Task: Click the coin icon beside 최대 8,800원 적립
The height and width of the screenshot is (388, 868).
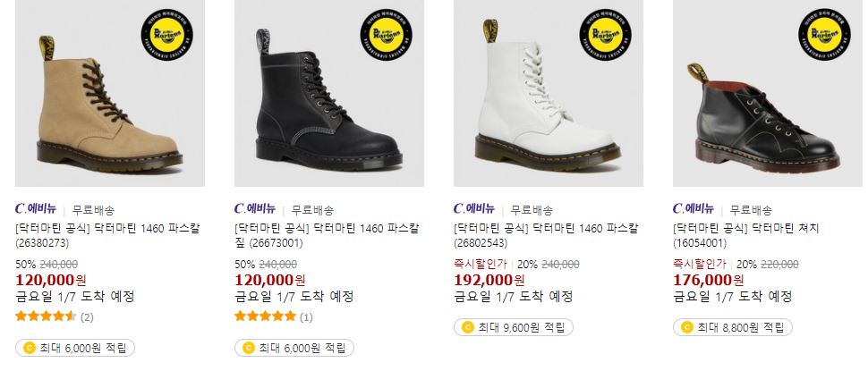Action: pyautogui.click(x=687, y=327)
